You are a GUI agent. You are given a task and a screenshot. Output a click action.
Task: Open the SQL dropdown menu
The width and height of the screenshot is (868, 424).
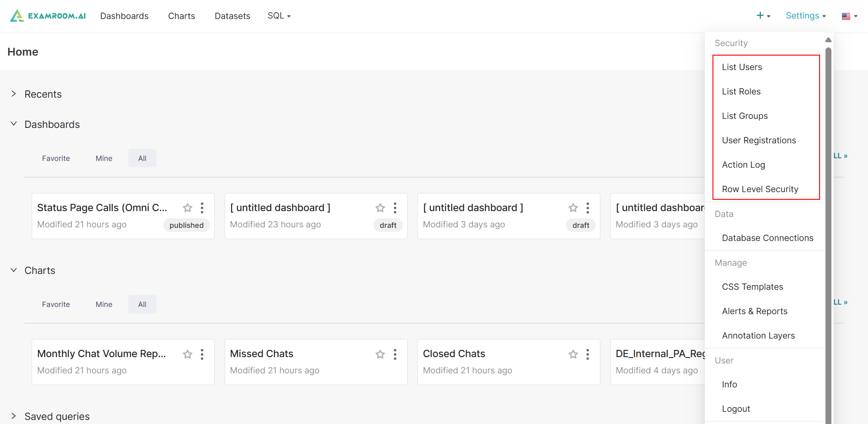coord(279,16)
